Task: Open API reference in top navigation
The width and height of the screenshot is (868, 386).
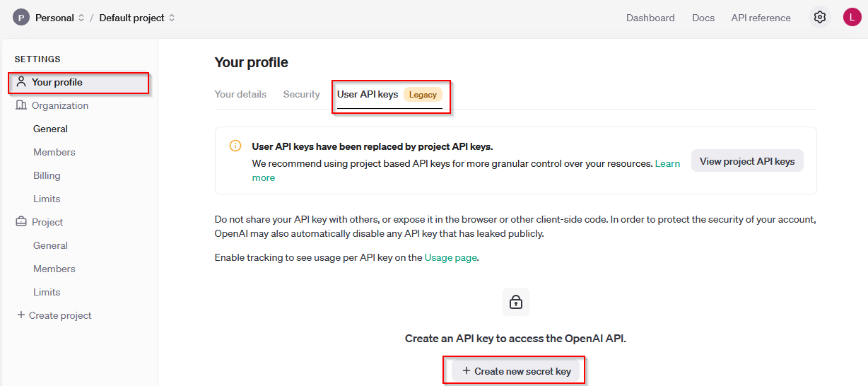Action: 761,18
